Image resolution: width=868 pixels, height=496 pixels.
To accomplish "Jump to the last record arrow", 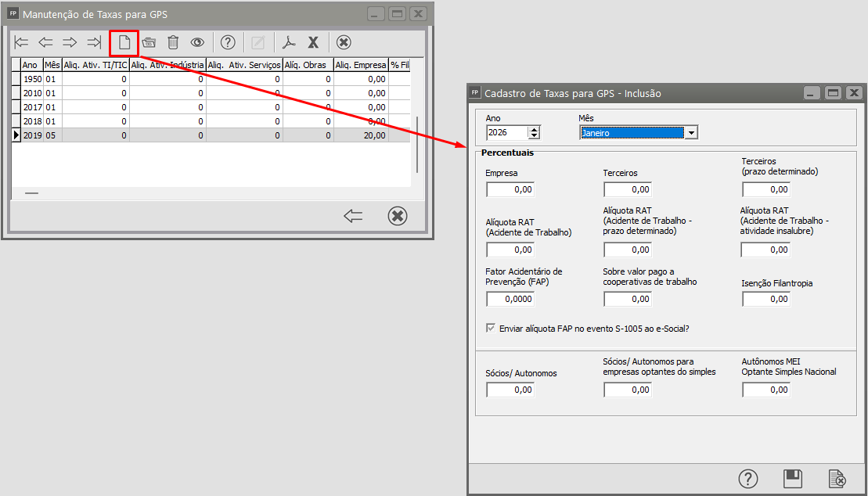I will 94,42.
